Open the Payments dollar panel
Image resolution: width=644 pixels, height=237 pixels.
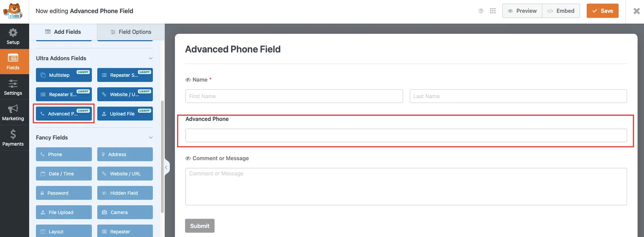13,138
